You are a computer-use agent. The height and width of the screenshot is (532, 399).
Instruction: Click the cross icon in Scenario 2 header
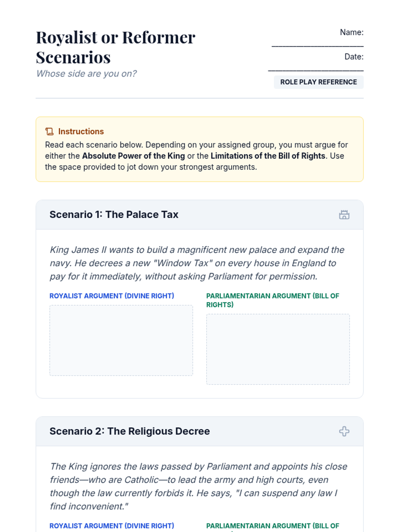tap(344, 431)
